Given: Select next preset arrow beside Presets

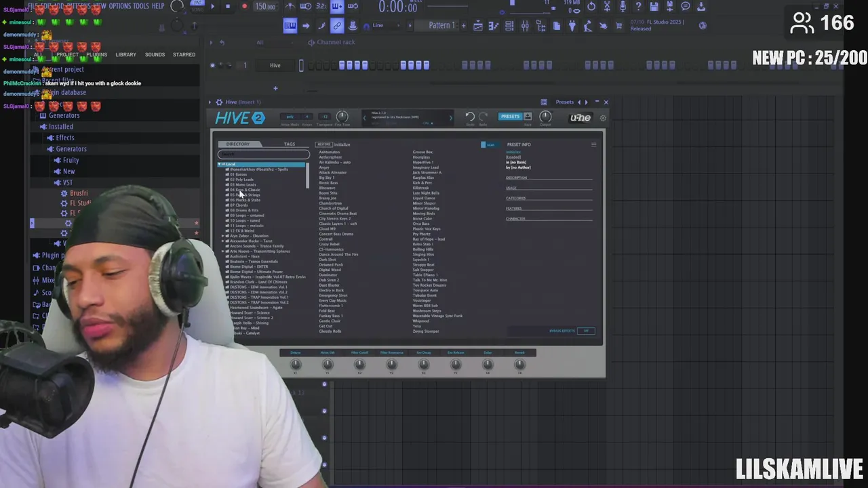Looking at the screenshot, I should [x=587, y=102].
